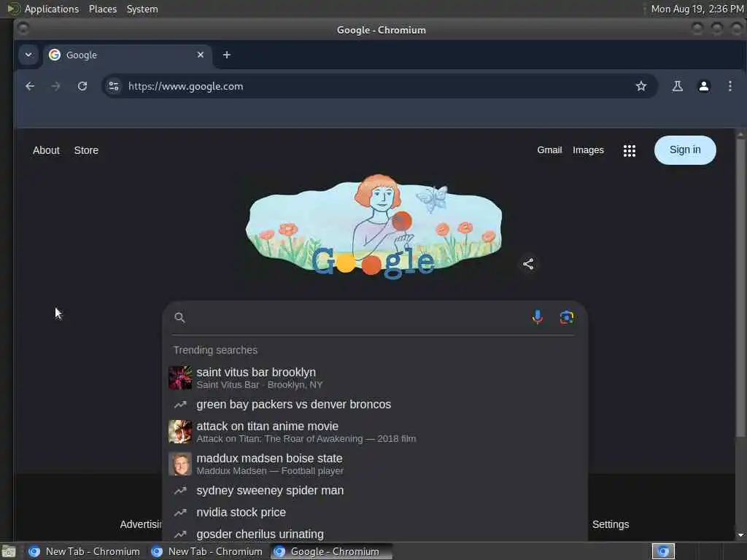
Task: Click scrollbar down arrow
Action: (741, 534)
